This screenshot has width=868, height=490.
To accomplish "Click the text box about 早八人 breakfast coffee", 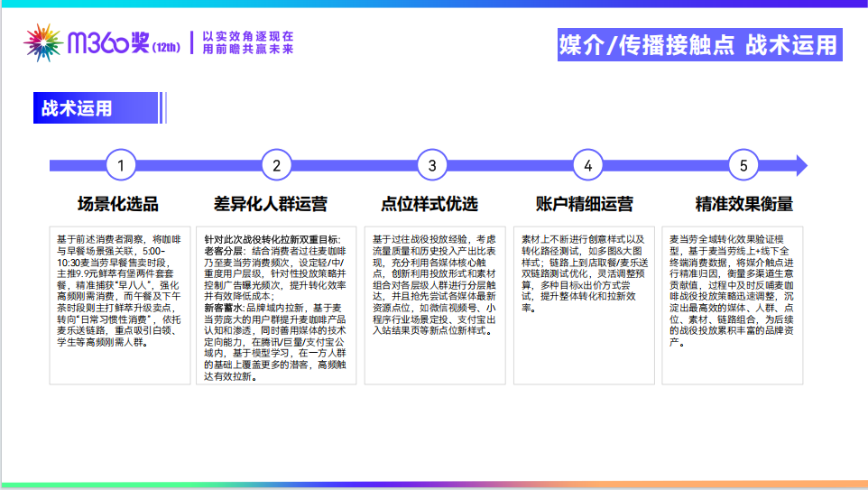I will 121,304.
